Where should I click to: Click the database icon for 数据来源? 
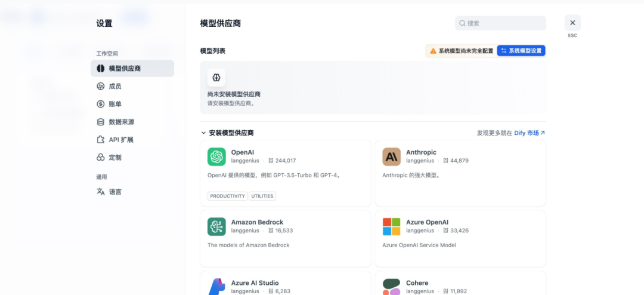(101, 122)
